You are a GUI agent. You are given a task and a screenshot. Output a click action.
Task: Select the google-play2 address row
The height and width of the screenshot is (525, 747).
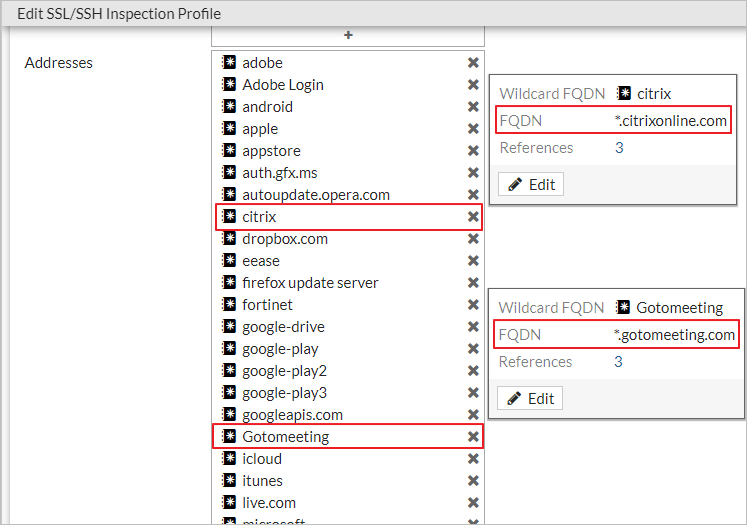(x=348, y=371)
